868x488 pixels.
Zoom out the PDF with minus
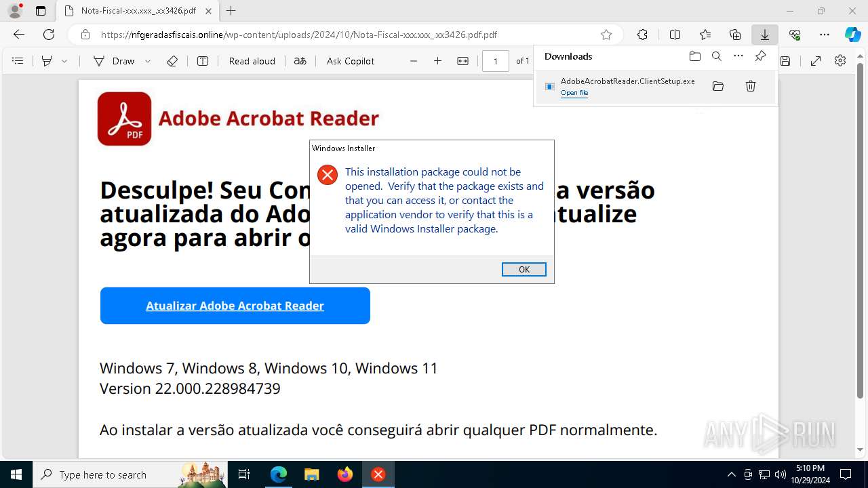pyautogui.click(x=414, y=61)
